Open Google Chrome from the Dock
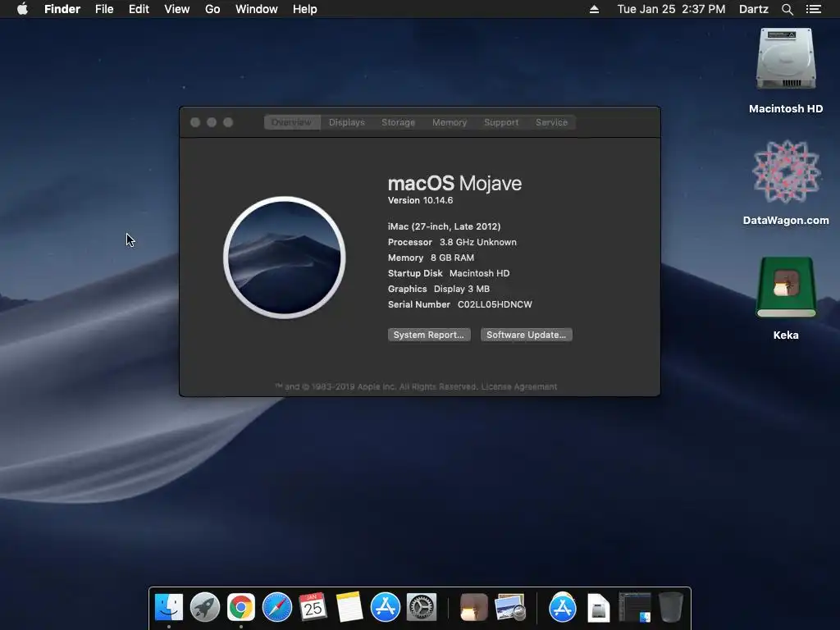840x630 pixels. [241, 607]
